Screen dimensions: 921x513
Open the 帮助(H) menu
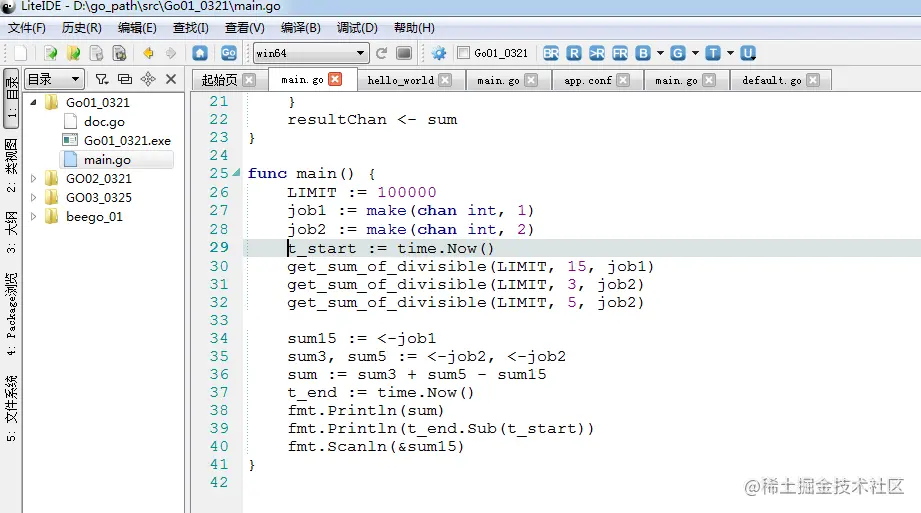pos(414,28)
